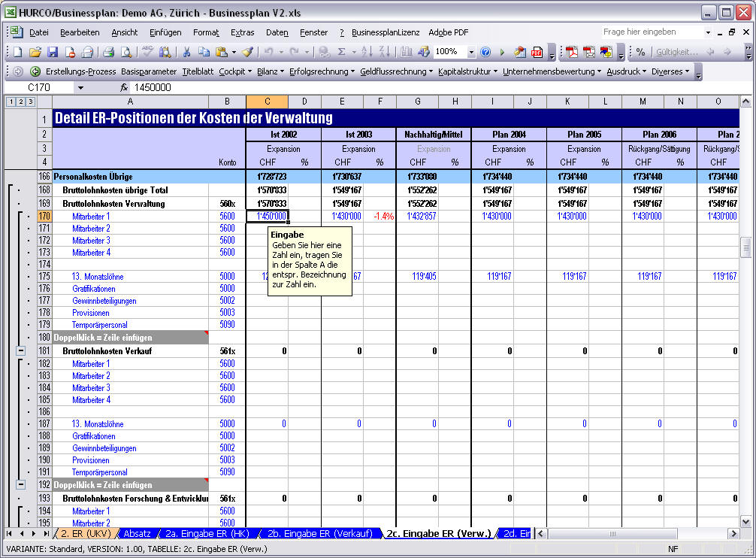
Task: Copy selection with the Copy icon
Action: tap(204, 52)
